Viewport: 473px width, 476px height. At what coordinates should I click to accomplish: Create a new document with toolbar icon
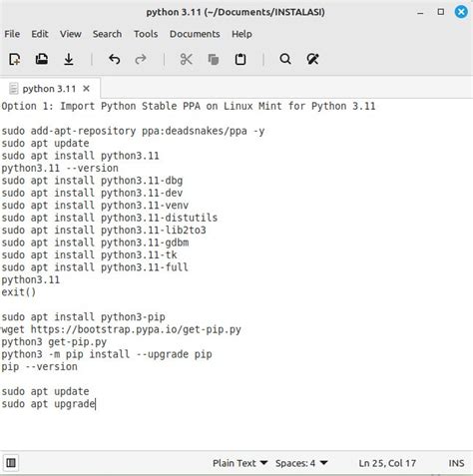click(14, 60)
